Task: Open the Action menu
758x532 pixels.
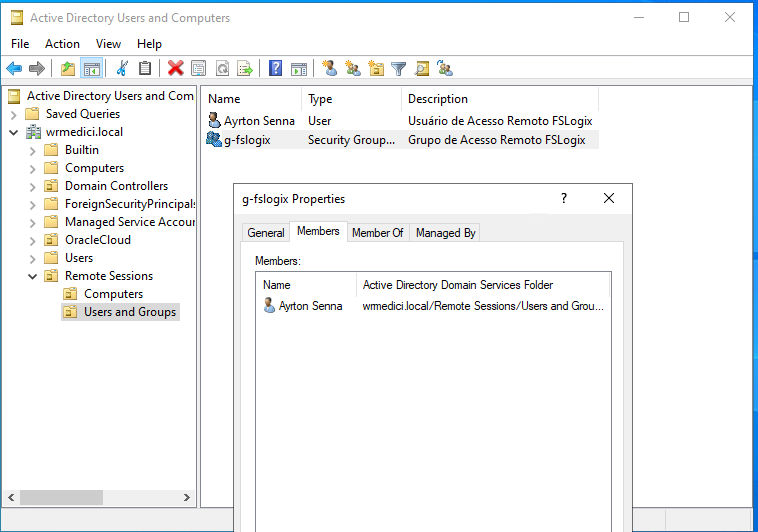Action: click(62, 44)
